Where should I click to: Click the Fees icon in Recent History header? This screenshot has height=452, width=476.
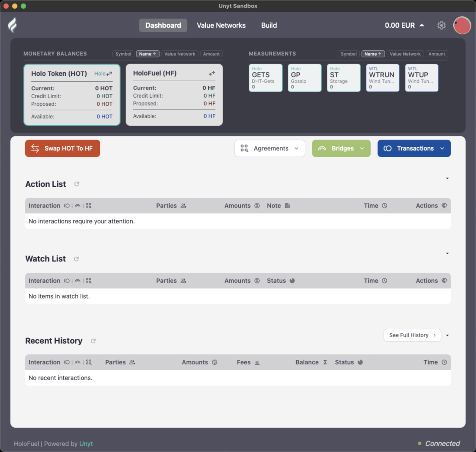(x=257, y=363)
